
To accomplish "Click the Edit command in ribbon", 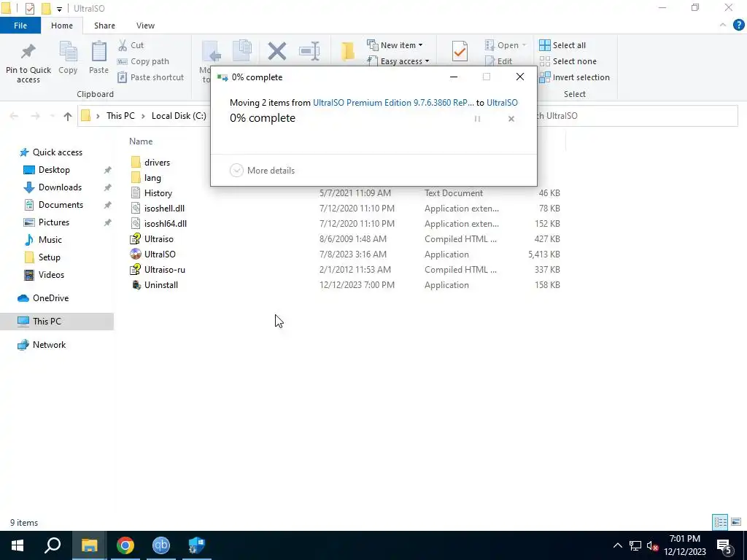I will [499, 61].
